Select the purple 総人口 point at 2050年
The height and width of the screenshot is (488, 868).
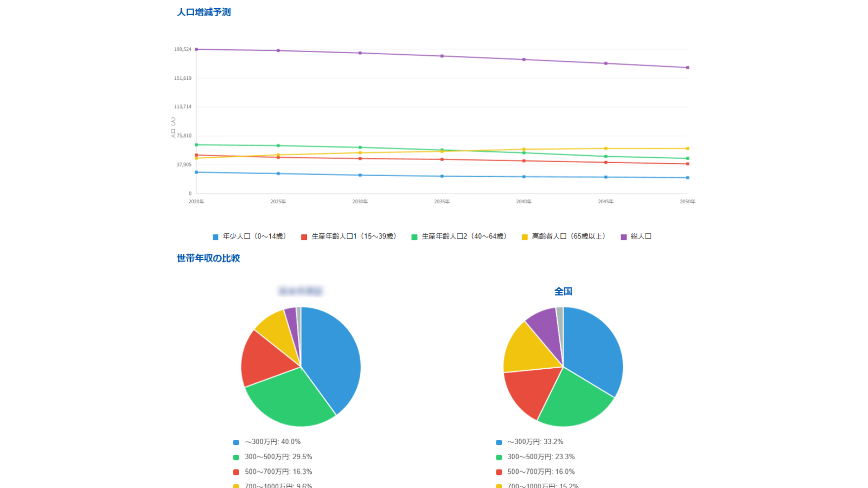coord(687,68)
